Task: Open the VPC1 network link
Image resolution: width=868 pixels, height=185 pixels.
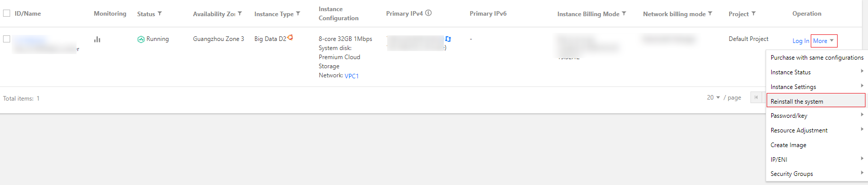Action: tap(352, 76)
